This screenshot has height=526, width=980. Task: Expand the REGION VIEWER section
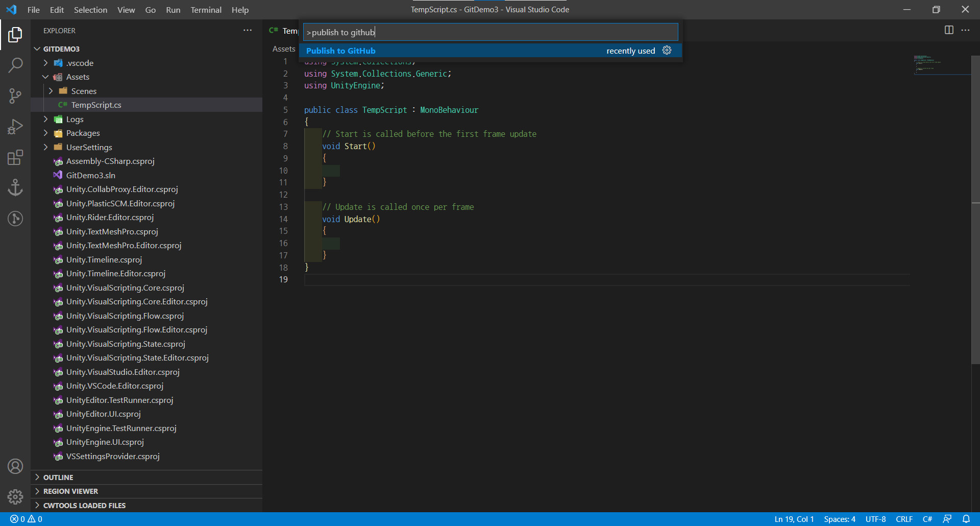point(146,491)
